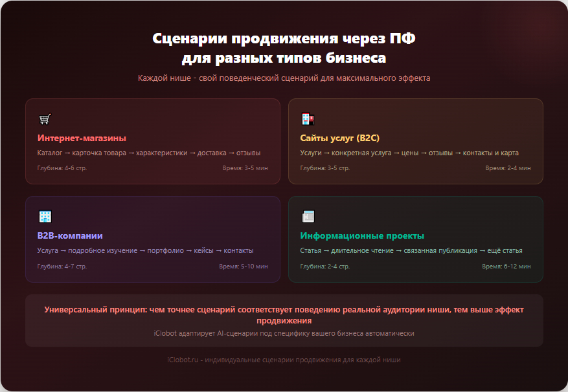Click Время: 2-4 мин value
The height and width of the screenshot is (392, 568).
coord(508,168)
